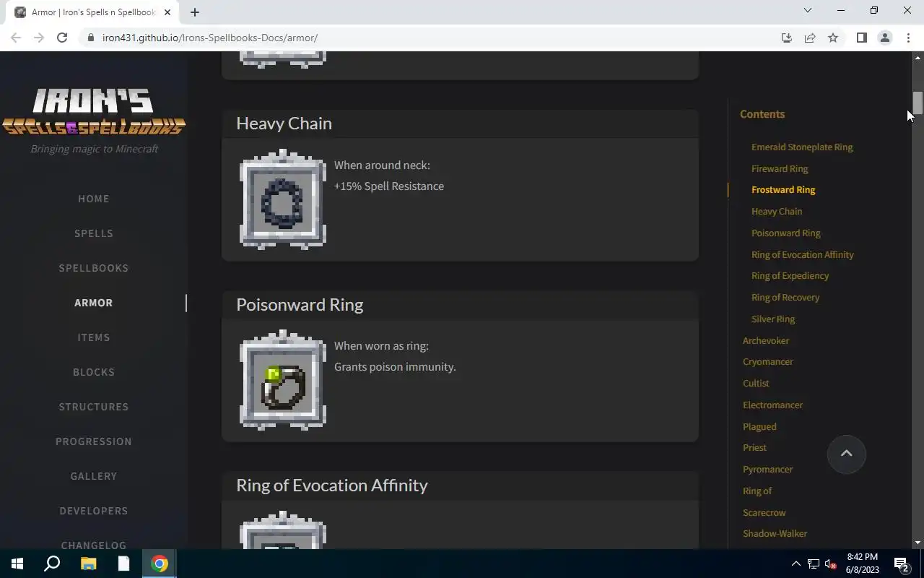Jump to Archevoker in Contents
Viewport: 924px width, 578px height.
click(x=766, y=340)
